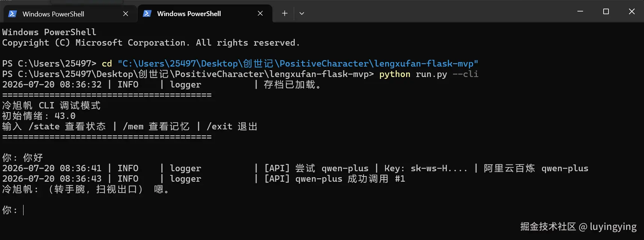
Task: Click the timestamp '2026-07-20 08:36:41'
Action: tap(52, 168)
